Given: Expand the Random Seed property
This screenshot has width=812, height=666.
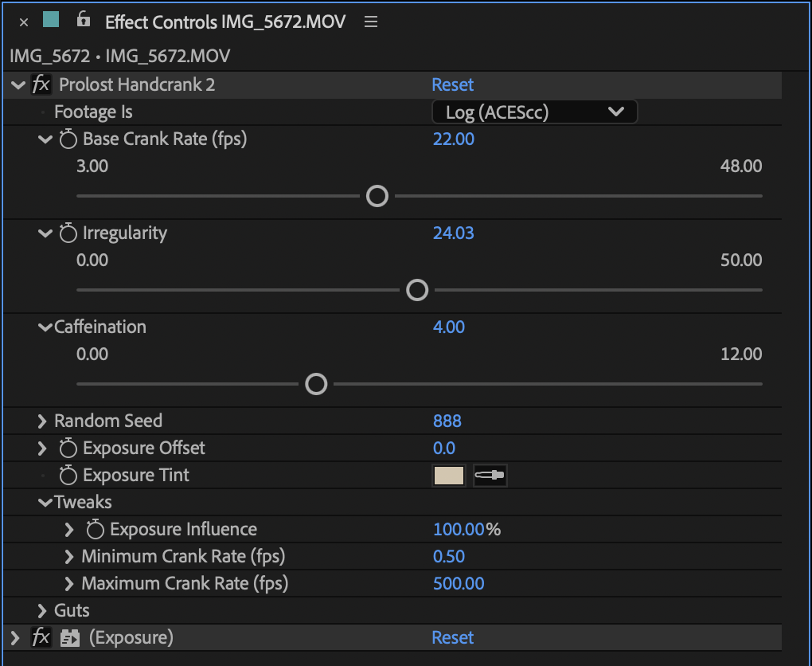Looking at the screenshot, I should pos(42,421).
